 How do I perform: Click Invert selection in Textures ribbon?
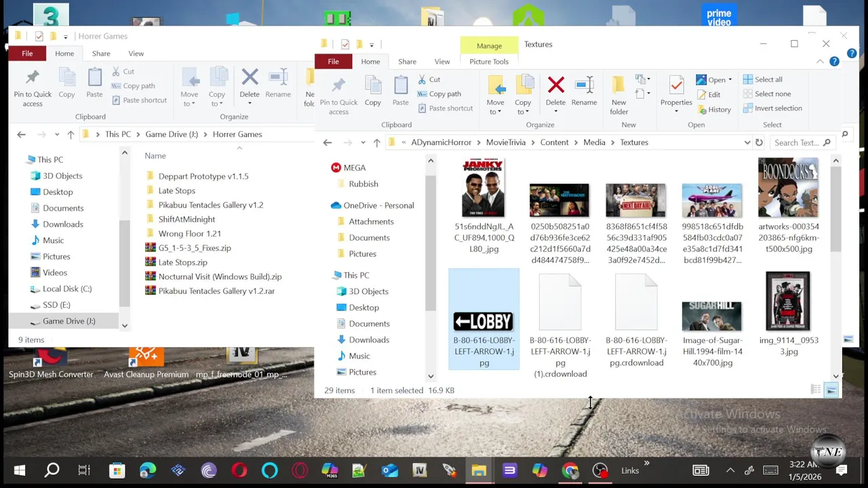coord(772,108)
